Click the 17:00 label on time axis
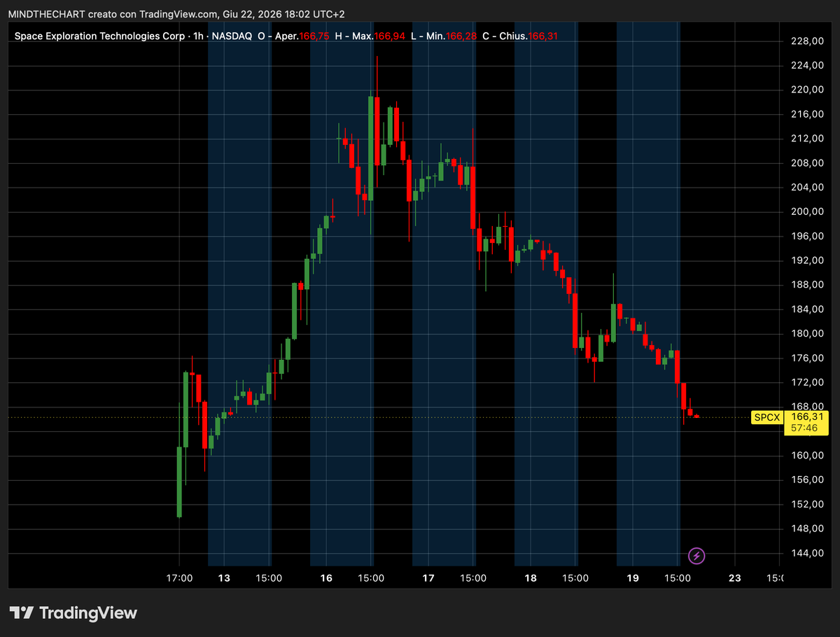Viewport: 840px width, 637px height. tap(180, 578)
